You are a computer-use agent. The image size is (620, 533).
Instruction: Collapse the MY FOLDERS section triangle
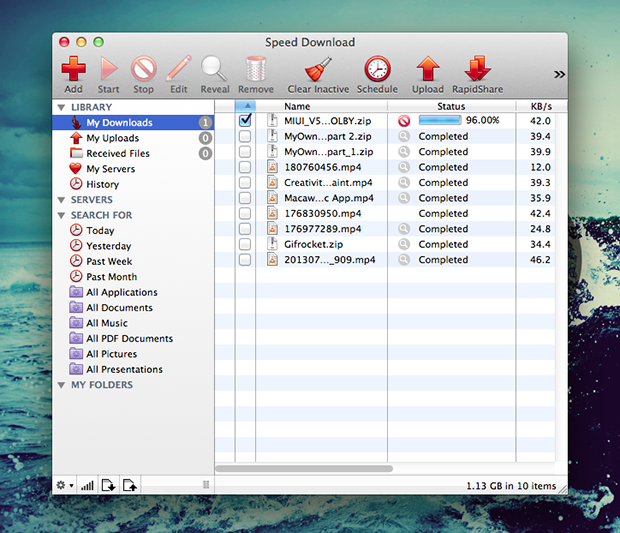[x=61, y=385]
